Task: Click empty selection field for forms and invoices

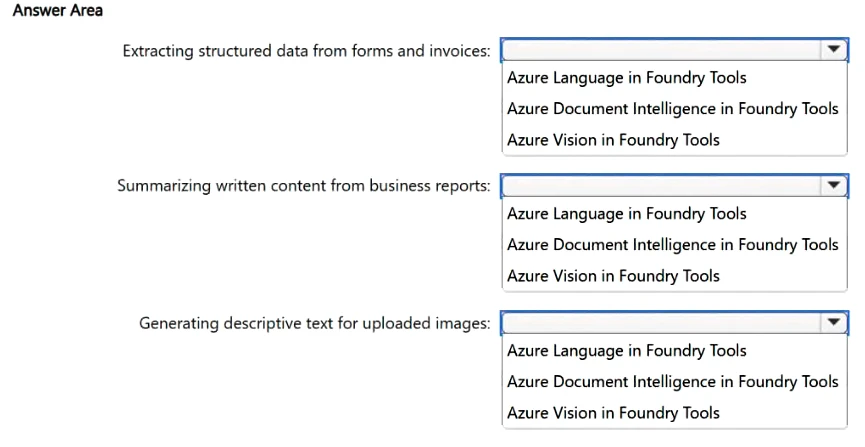Action: (660, 50)
